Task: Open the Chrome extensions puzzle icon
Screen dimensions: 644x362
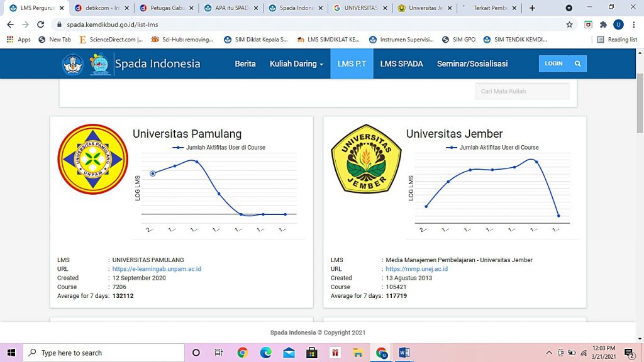Action: [x=603, y=25]
